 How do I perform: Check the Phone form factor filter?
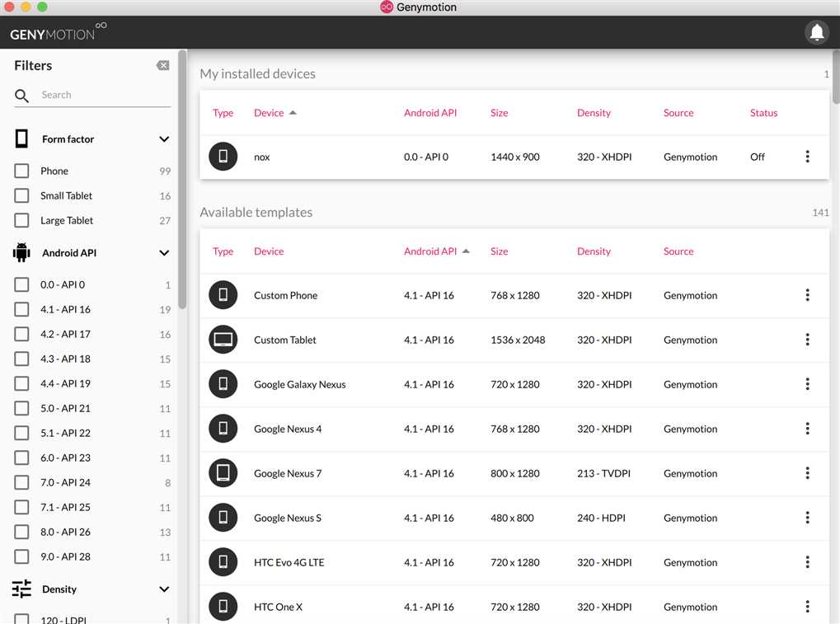click(21, 171)
